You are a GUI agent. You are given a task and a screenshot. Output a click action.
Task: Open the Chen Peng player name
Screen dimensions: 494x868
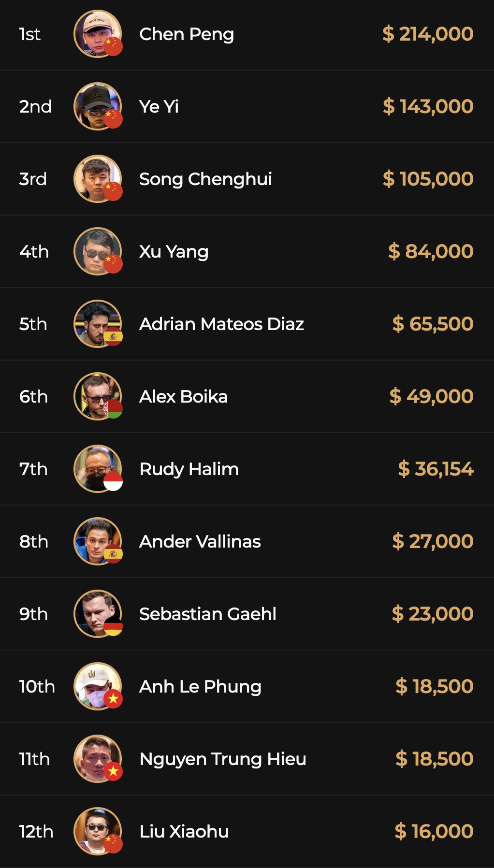pyautogui.click(x=187, y=34)
